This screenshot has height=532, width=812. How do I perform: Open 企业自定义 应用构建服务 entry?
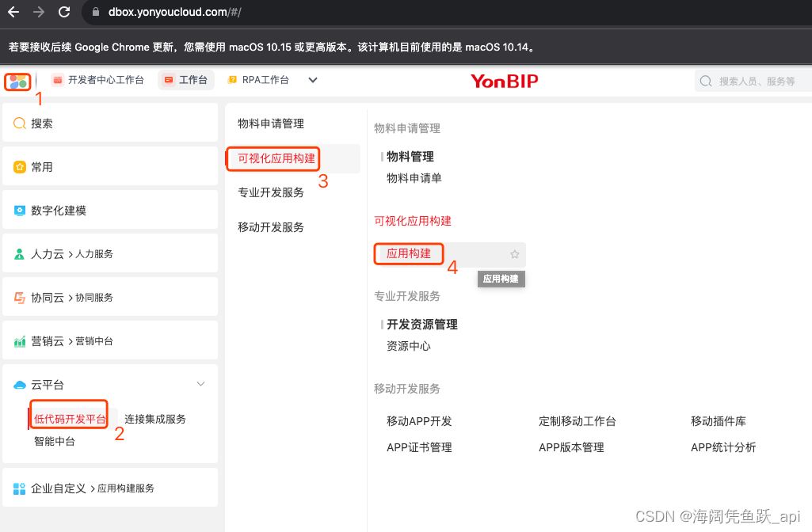(x=110, y=488)
